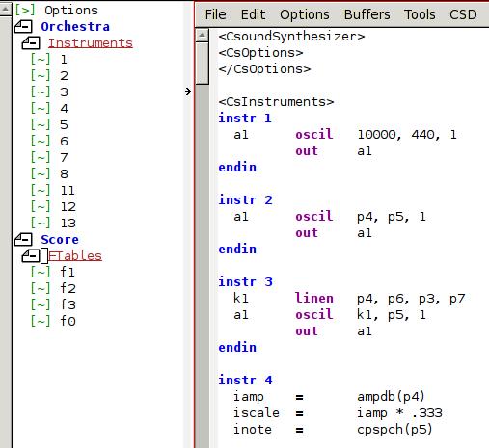Collapse the Instruments folder icon
The height and width of the screenshot is (448, 489).
(x=31, y=42)
